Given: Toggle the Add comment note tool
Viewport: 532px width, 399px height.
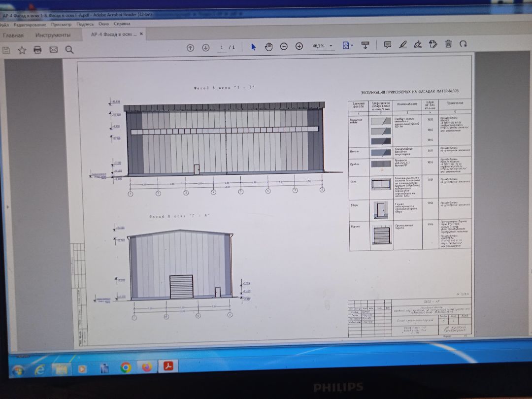Looking at the screenshot, I should click(x=388, y=44).
